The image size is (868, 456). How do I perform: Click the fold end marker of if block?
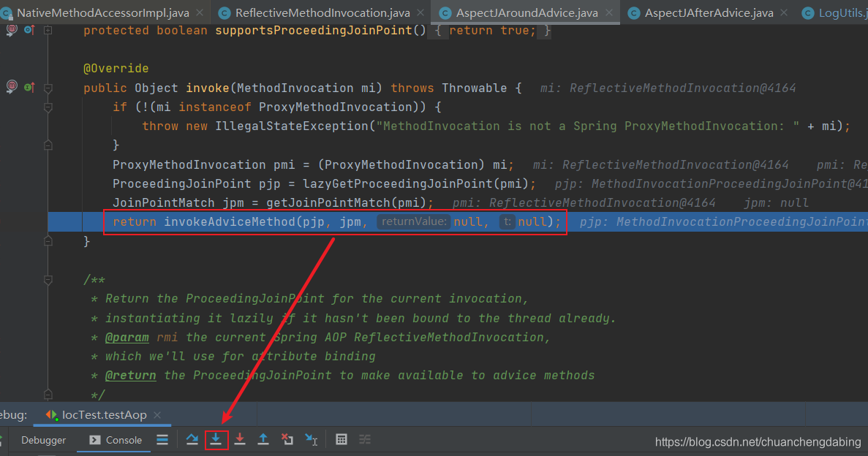48,145
